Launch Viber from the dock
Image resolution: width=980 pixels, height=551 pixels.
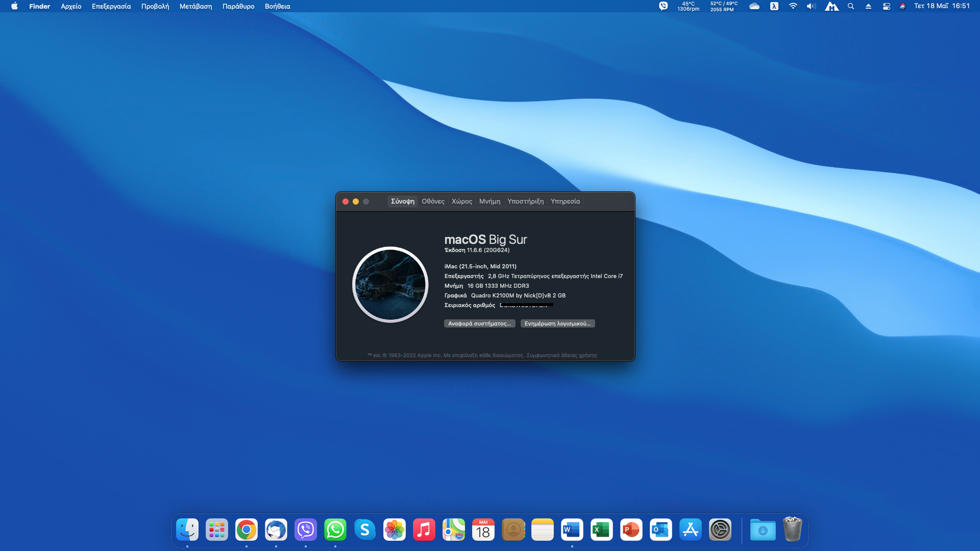click(x=306, y=530)
